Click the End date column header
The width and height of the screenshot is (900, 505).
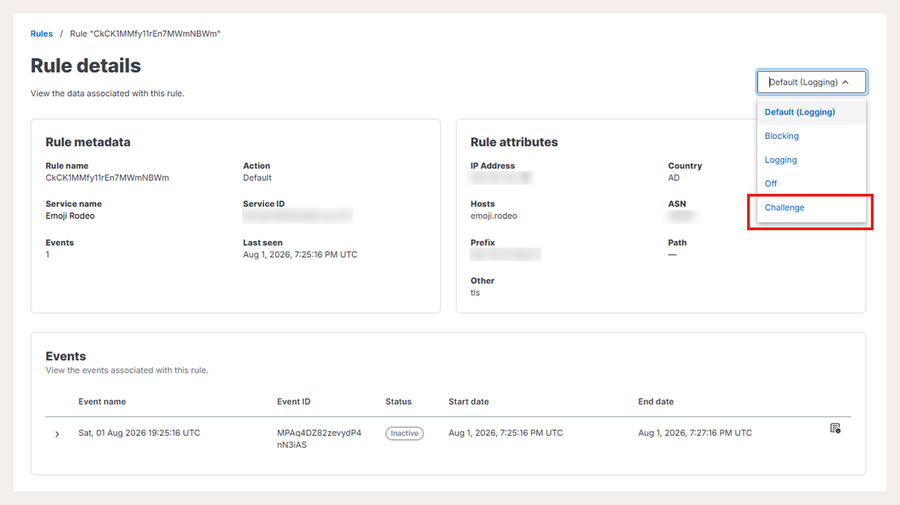655,402
